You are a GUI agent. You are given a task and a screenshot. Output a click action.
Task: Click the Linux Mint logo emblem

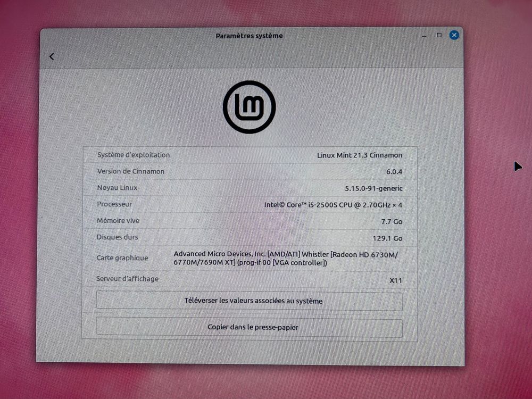pos(249,106)
